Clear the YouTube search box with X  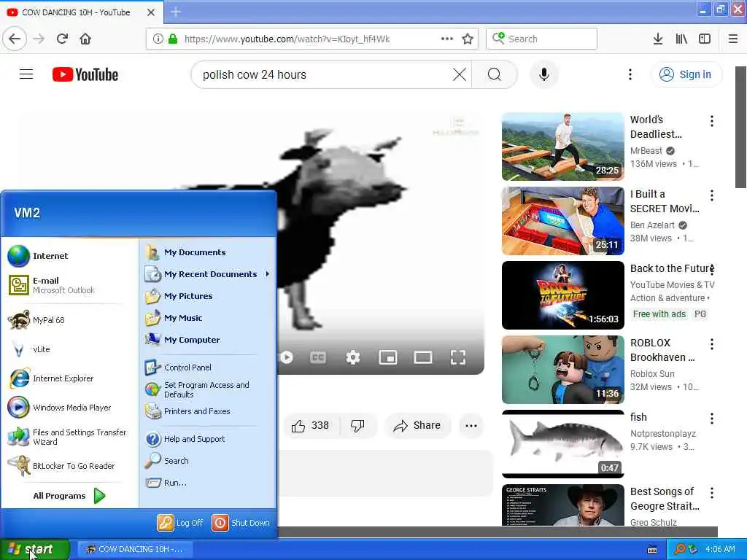[460, 74]
